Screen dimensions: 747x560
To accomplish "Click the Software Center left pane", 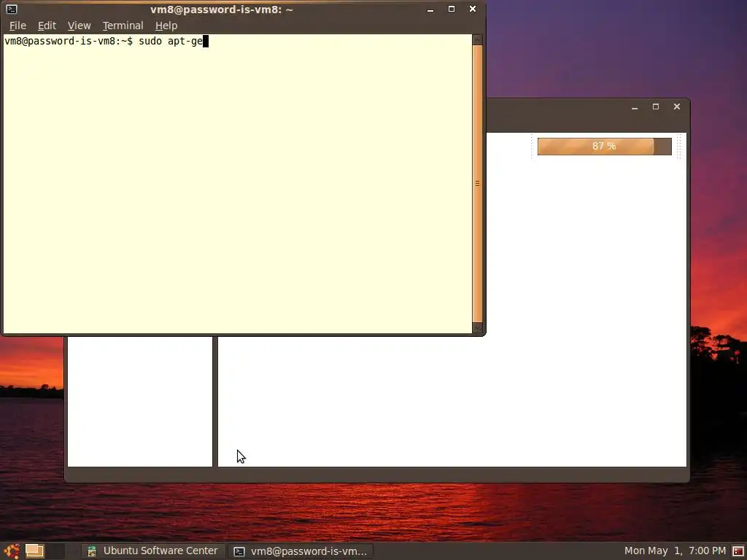I will [140, 402].
